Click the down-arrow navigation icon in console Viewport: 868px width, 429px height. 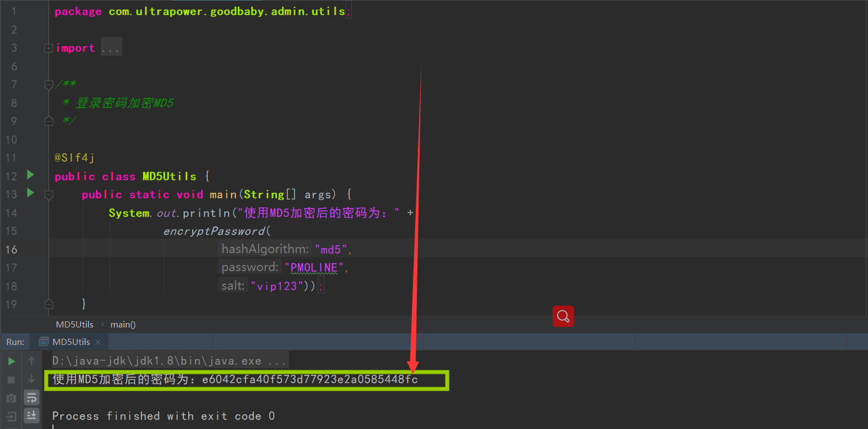click(x=32, y=379)
